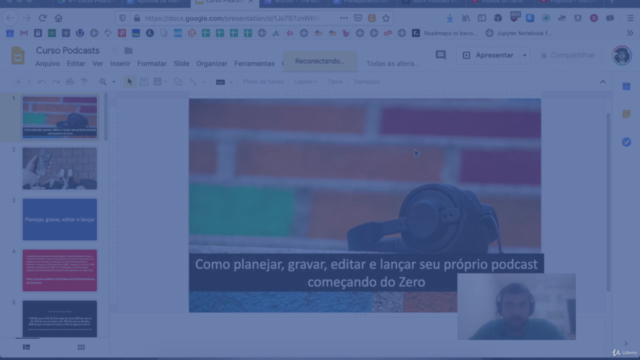The height and width of the screenshot is (360, 640).
Task: Open the page actions ellipsis menu
Action: 344,18
